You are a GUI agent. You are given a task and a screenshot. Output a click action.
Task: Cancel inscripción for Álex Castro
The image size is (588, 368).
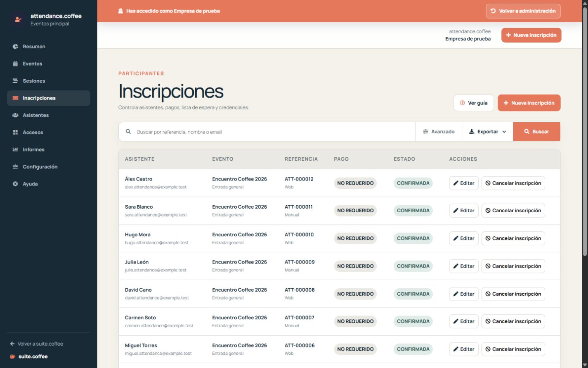coord(513,183)
